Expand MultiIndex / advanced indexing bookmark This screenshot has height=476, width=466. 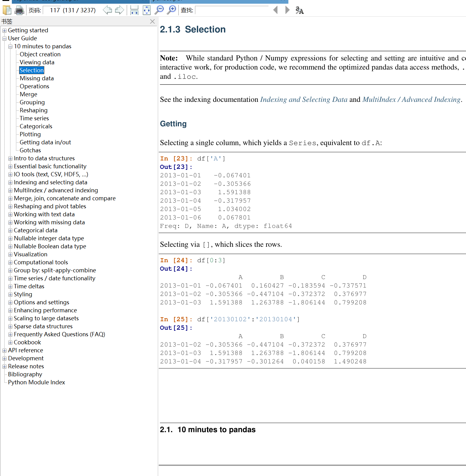tap(10, 190)
